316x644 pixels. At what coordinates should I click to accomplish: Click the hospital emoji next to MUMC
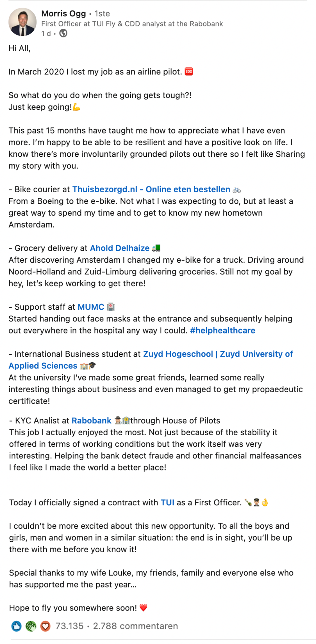point(111,307)
